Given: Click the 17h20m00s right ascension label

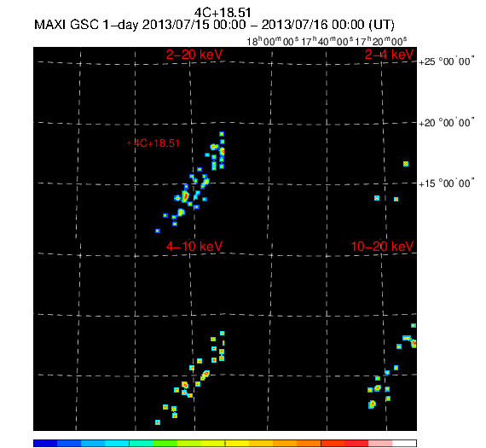Looking at the screenshot, I should point(381,41).
